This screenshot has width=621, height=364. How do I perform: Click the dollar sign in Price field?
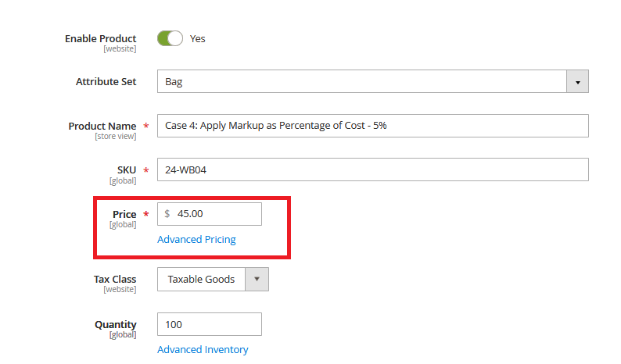click(167, 214)
